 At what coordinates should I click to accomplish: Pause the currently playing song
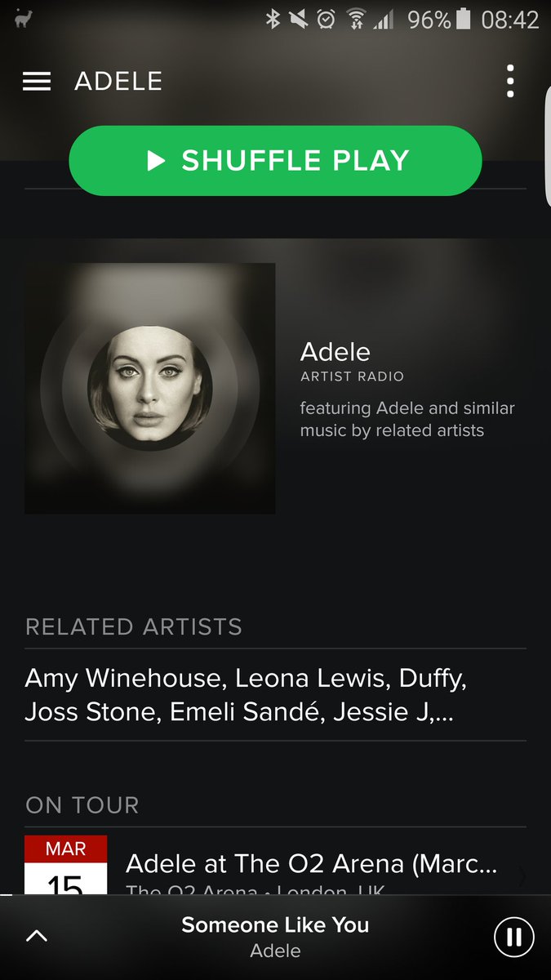tap(513, 937)
